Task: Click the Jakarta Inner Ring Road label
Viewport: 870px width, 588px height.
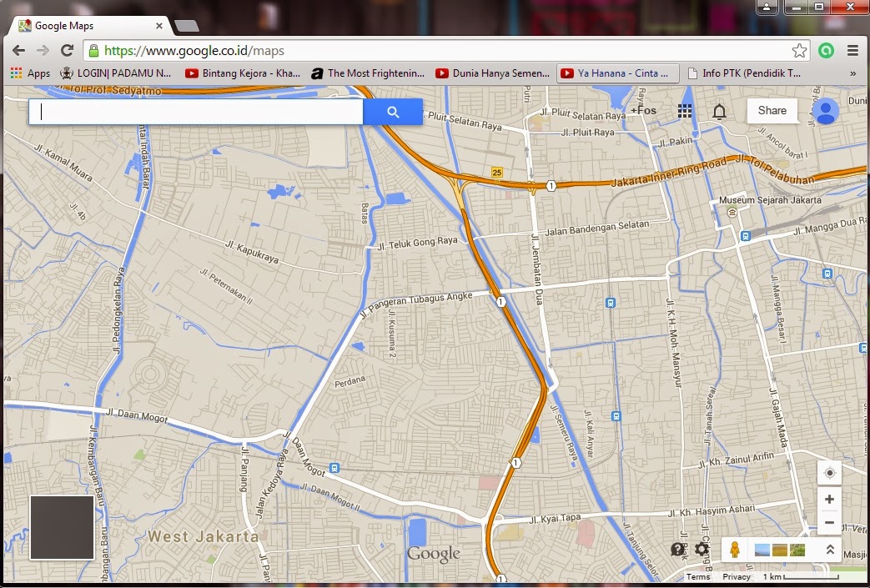Action: pos(669,173)
